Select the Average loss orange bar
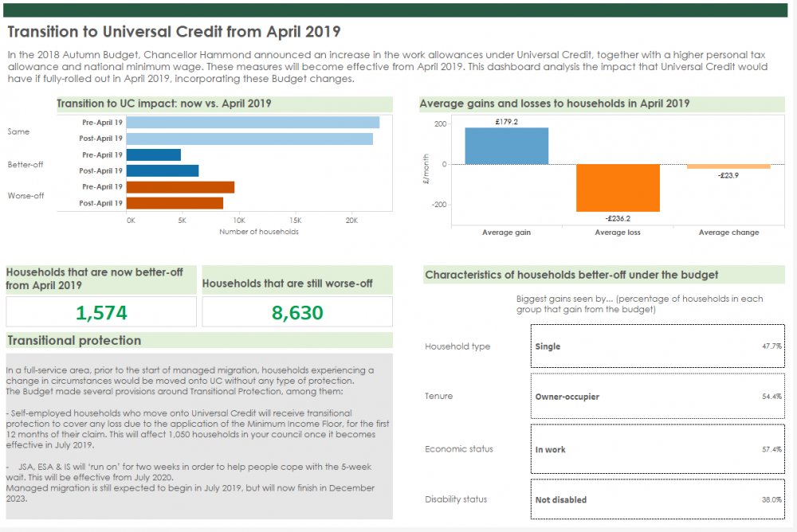The width and height of the screenshot is (797, 532). click(x=618, y=187)
